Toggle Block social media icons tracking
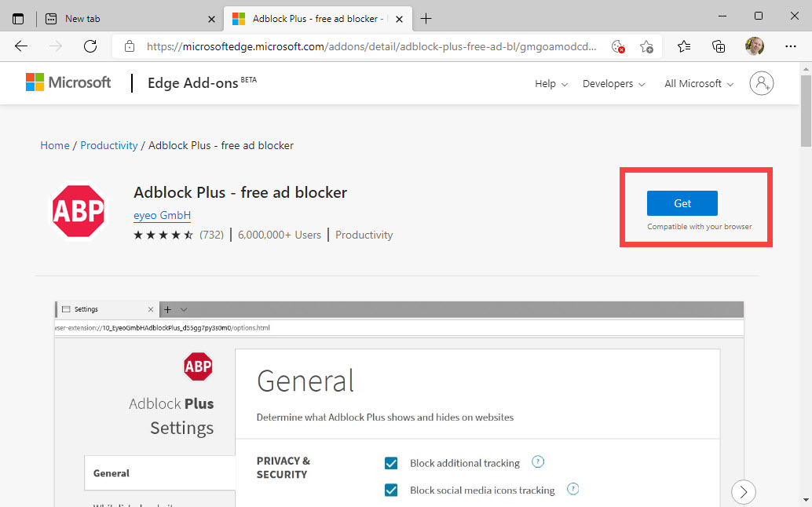 pos(391,491)
